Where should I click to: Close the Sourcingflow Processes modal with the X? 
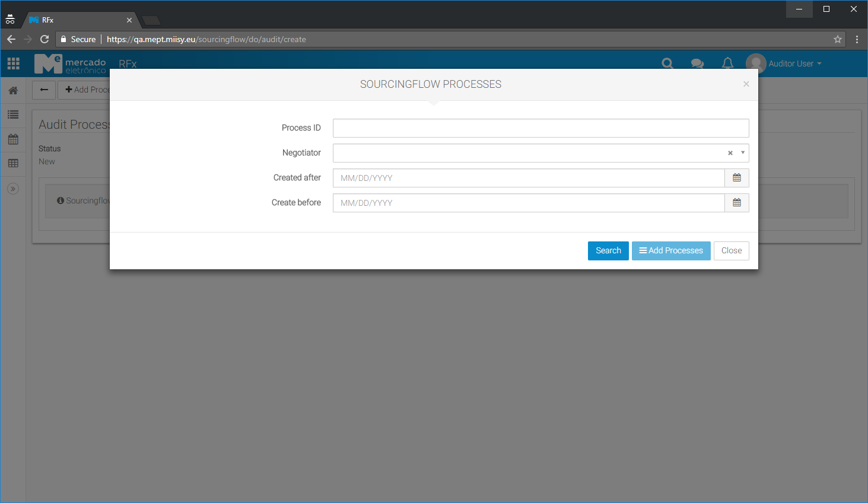tap(746, 84)
